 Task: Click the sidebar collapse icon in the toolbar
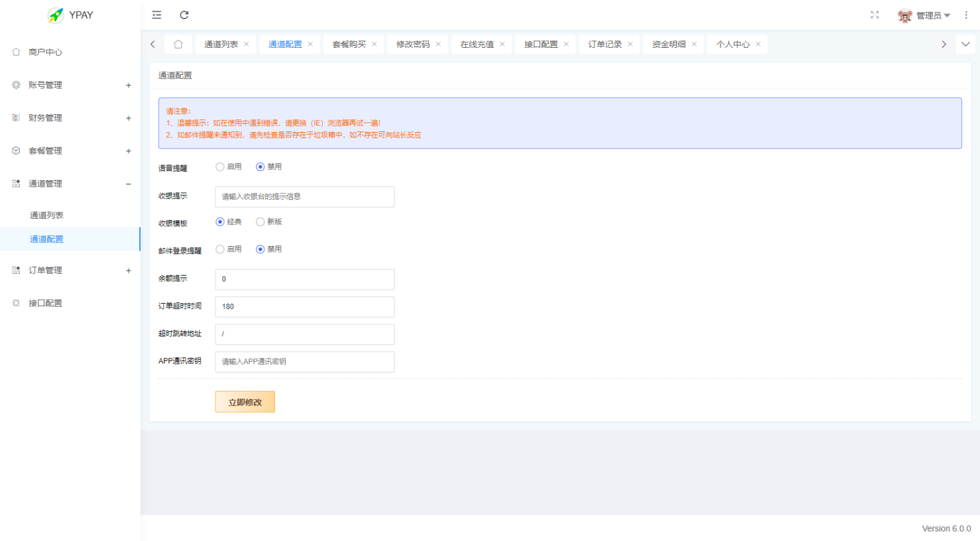tap(156, 15)
